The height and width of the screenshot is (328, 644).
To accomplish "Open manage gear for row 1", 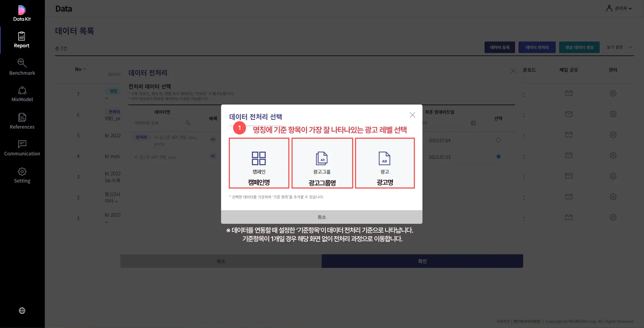I will click(x=613, y=217).
